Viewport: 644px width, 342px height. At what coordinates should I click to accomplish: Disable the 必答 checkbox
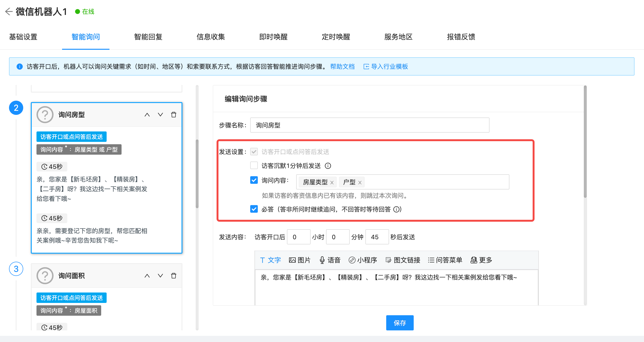[254, 209]
